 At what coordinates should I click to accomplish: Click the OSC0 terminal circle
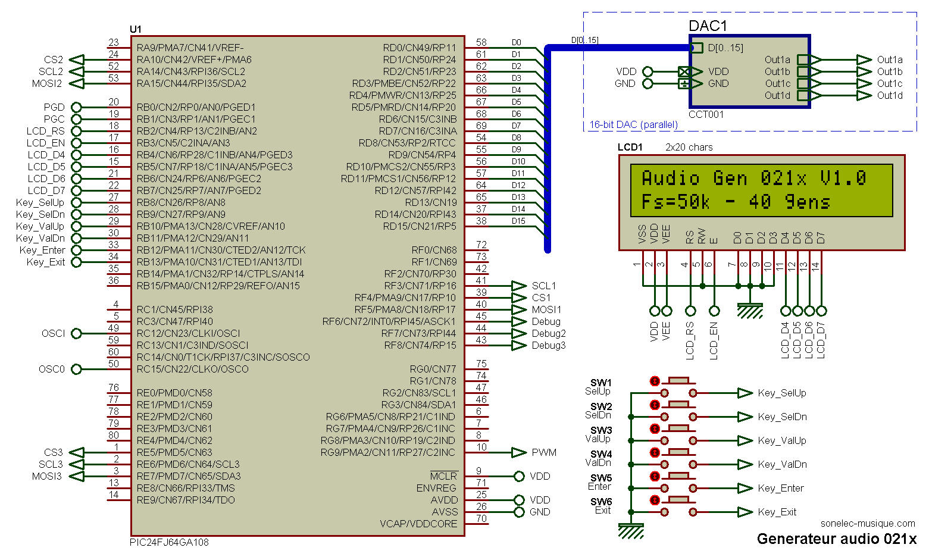(x=76, y=369)
